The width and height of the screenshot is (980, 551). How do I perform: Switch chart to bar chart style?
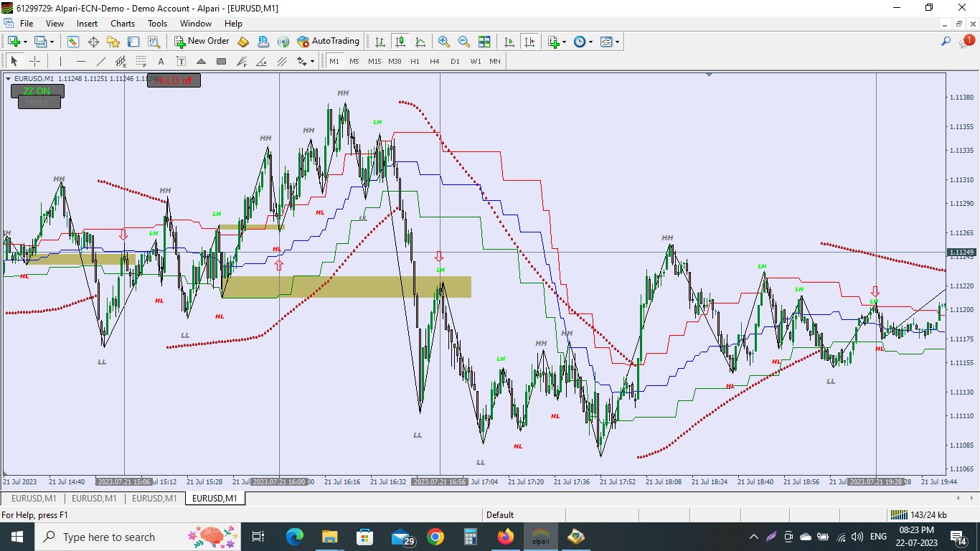tap(380, 42)
